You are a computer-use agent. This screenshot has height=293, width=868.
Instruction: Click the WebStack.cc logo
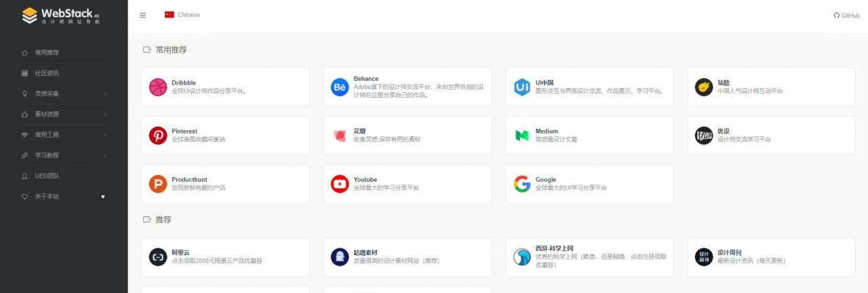click(x=61, y=16)
